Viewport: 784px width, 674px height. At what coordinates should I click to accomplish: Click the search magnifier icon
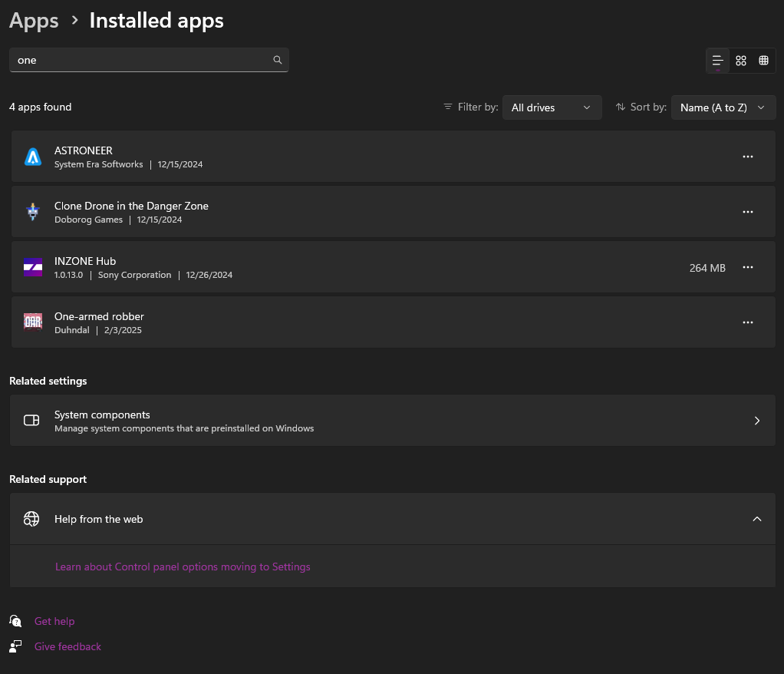(x=278, y=60)
